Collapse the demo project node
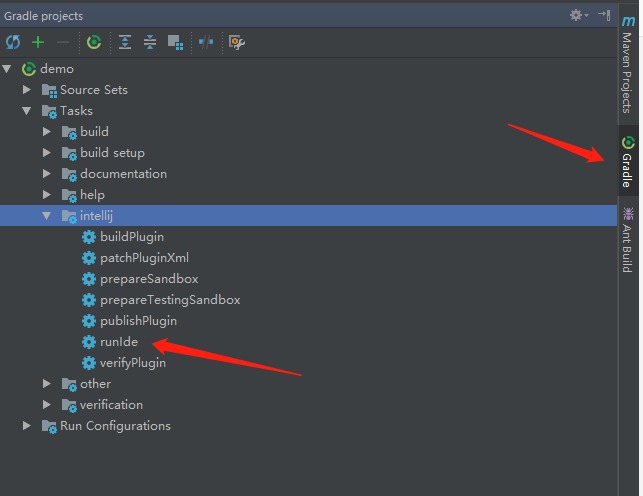Image resolution: width=643 pixels, height=496 pixels. click(x=7, y=68)
